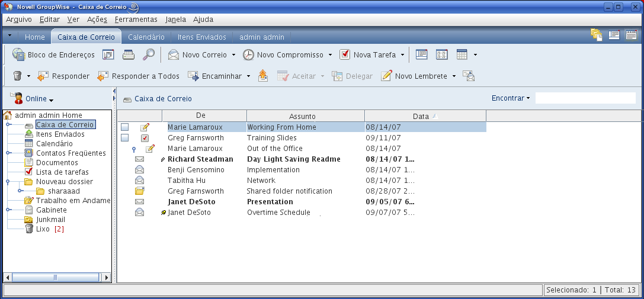Click the task icon in Training Slides row
Image resolution: width=644 pixels, height=299 pixels.
coord(145,138)
